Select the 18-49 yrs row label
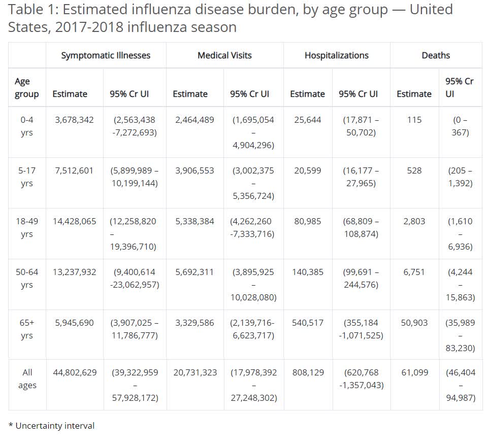This screenshot has width=489, height=448. point(27,227)
